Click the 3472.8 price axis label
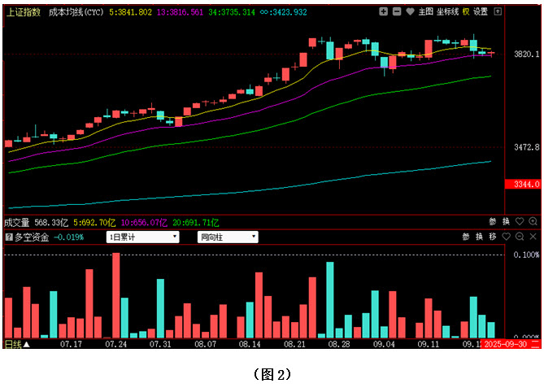The image size is (544, 392). tap(527, 147)
